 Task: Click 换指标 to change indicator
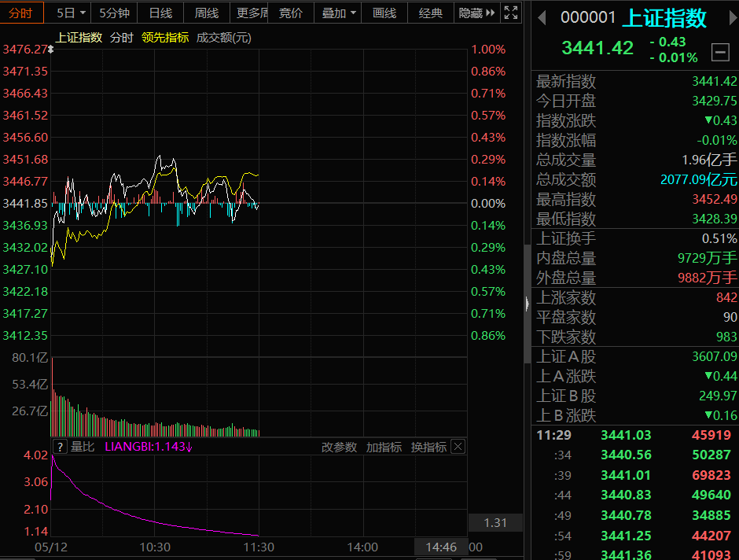pyautogui.click(x=428, y=447)
